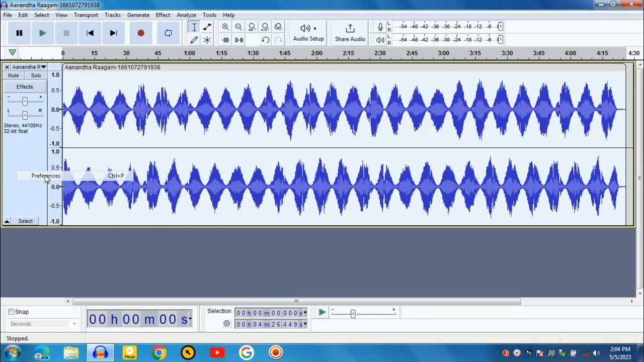The image size is (644, 362).
Task: Open the Aanandha R track name dropdown
Action: click(x=29, y=67)
